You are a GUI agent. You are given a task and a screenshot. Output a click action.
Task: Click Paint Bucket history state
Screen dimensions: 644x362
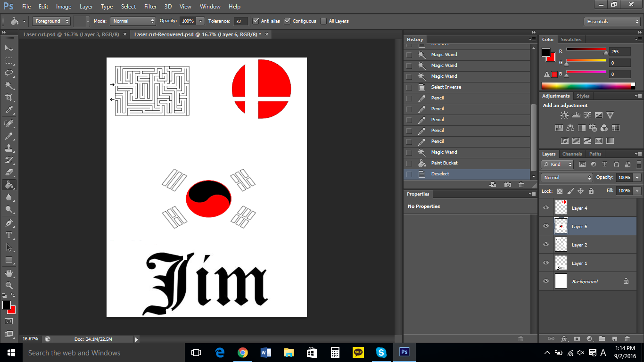(x=468, y=163)
